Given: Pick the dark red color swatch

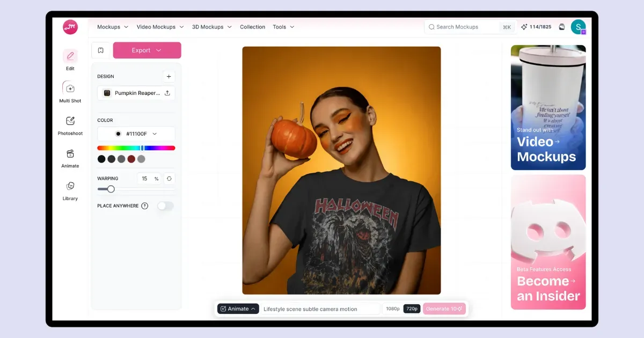Looking at the screenshot, I should click(x=131, y=159).
